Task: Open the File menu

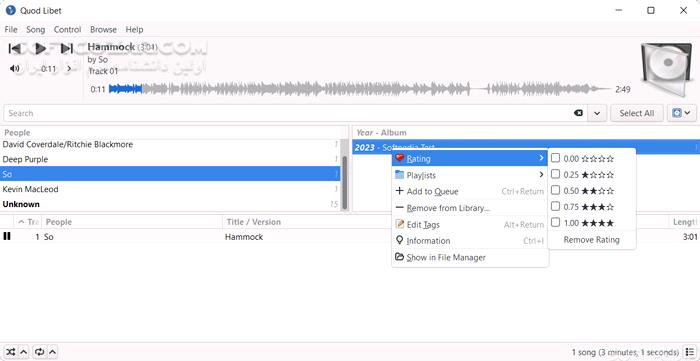Action: [11, 29]
